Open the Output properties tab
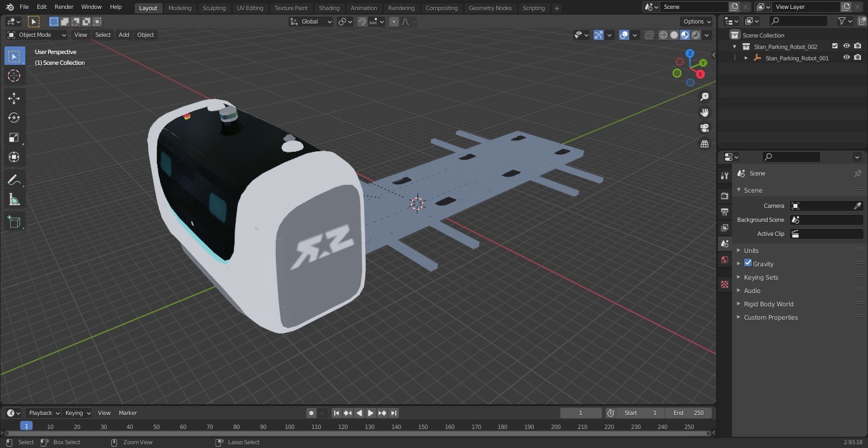This screenshot has height=448, width=868. coord(724,212)
